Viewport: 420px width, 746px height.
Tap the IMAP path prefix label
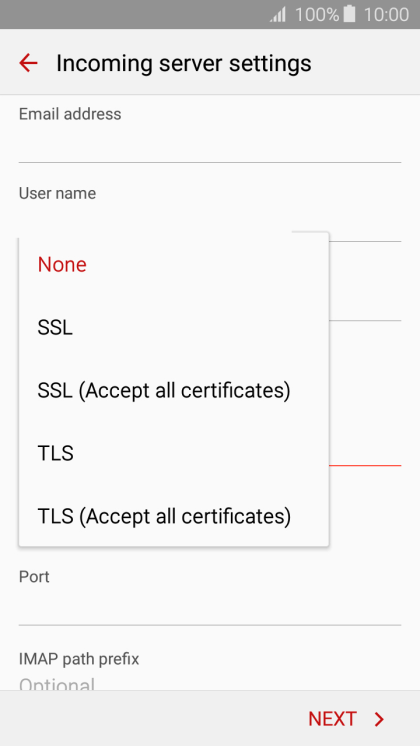[79, 659]
